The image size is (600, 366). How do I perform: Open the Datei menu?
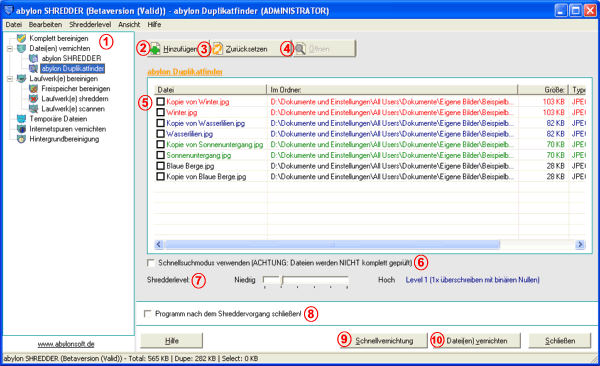14,25
